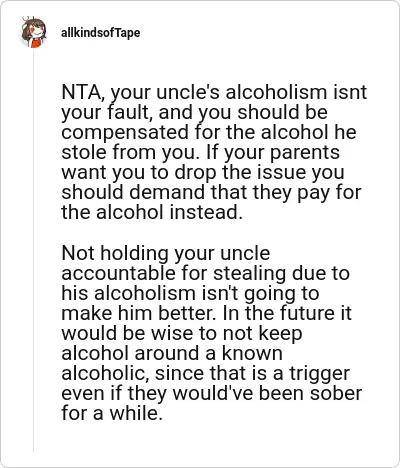Click the line "his alcoholism isn't going to"
This screenshot has width=400, height=468.
click(x=190, y=293)
